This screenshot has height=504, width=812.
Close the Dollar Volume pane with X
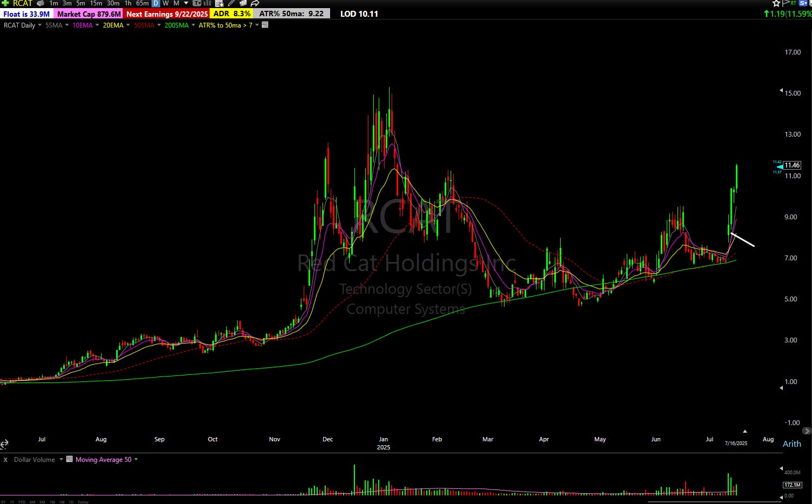coord(5,460)
